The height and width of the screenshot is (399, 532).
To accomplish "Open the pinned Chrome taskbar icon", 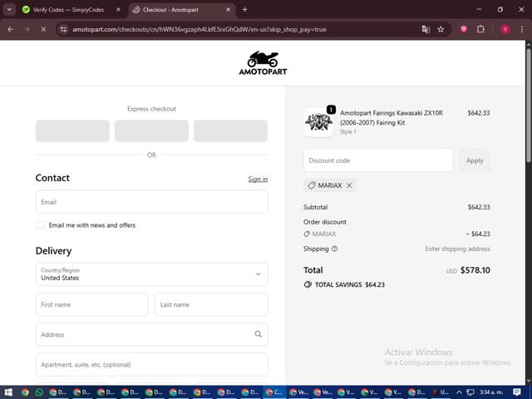I will 25,392.
